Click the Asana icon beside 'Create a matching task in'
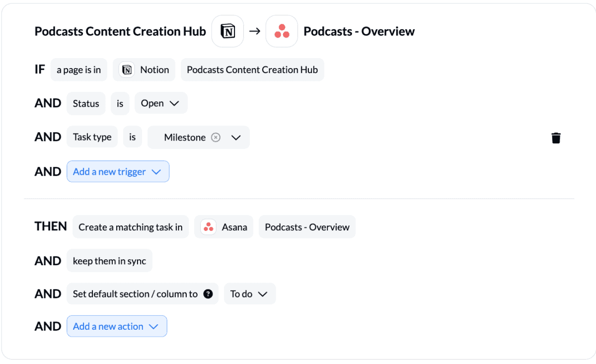The width and height of the screenshot is (596, 364). coord(208,227)
